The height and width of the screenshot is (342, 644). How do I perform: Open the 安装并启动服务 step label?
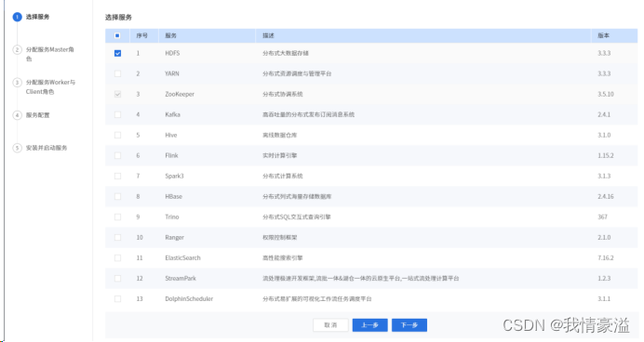47,148
